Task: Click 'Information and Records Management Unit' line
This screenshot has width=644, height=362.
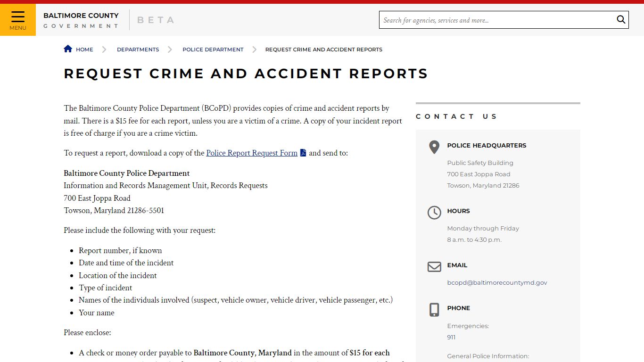Action: point(165,185)
